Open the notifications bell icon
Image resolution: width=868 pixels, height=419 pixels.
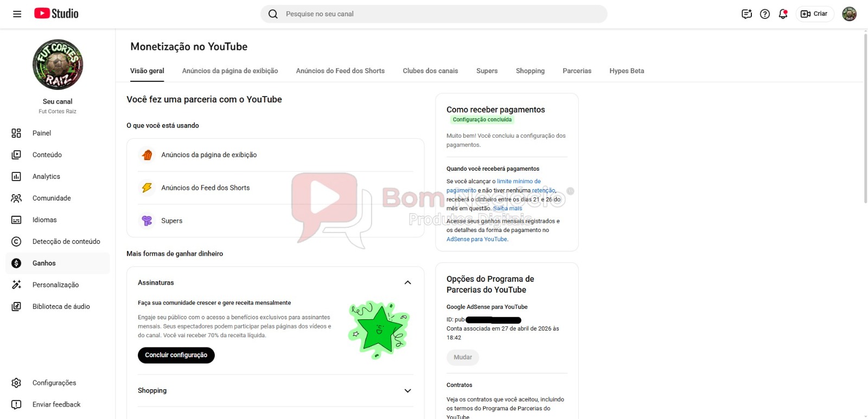pyautogui.click(x=783, y=14)
